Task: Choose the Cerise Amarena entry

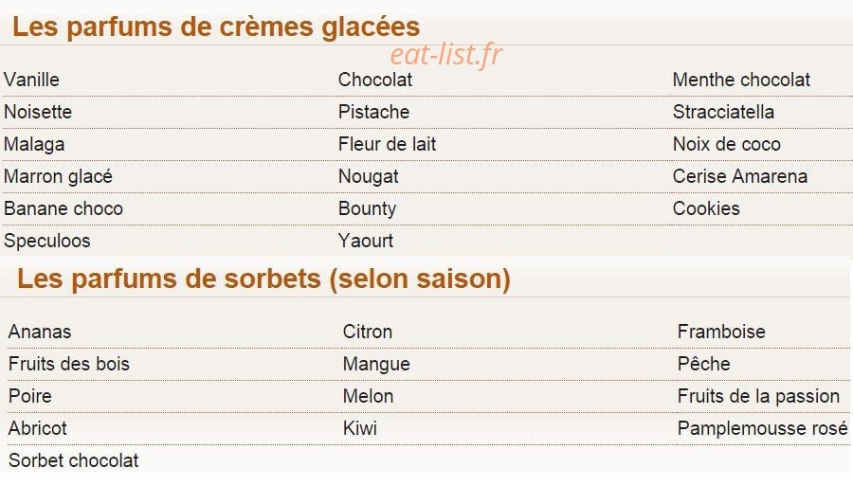Action: point(740,176)
